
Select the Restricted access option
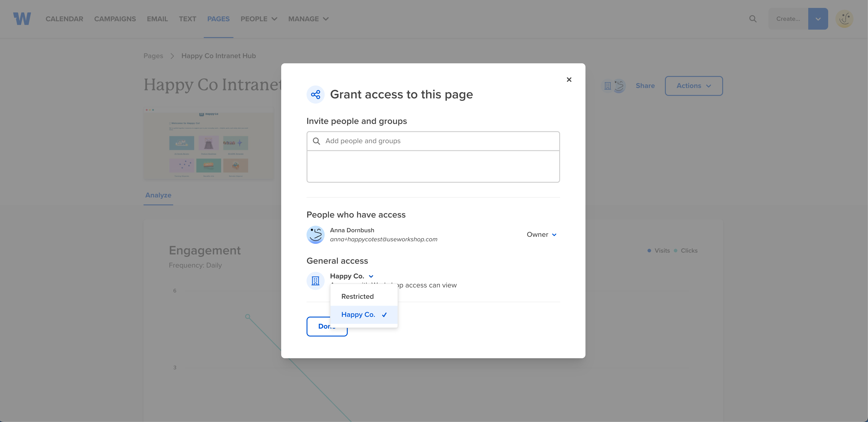click(364, 296)
